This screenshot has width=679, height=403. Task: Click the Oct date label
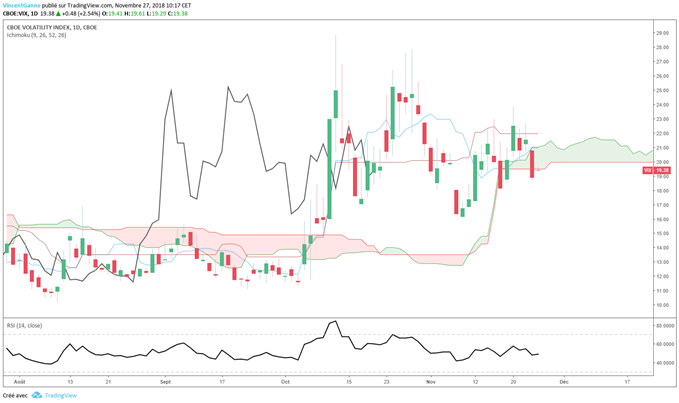pyautogui.click(x=285, y=382)
